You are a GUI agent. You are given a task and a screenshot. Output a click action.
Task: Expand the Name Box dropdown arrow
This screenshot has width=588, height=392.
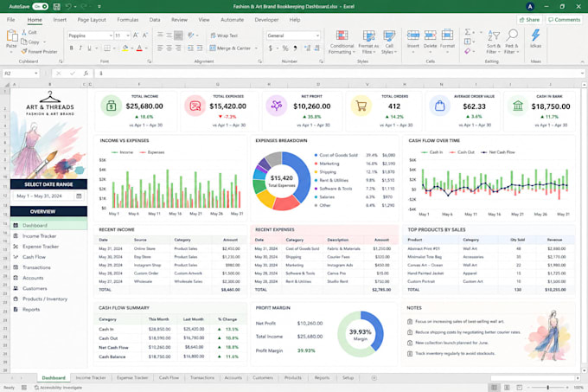(36, 74)
